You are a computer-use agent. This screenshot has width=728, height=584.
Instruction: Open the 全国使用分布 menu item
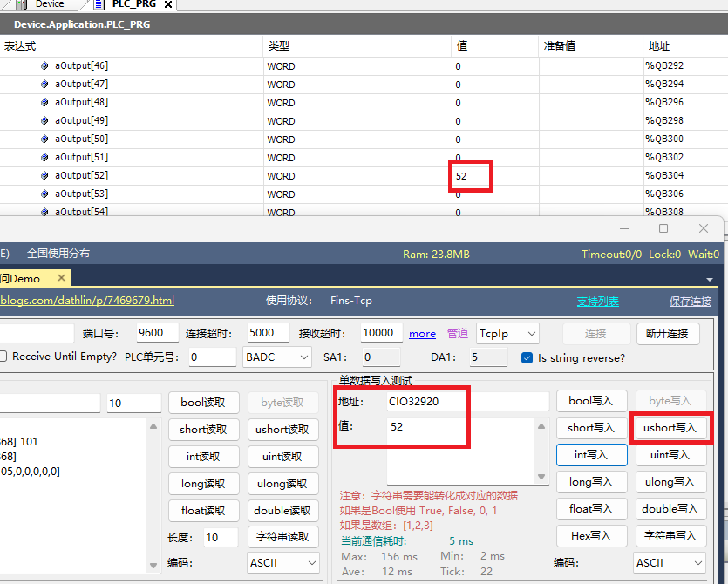[58, 254]
